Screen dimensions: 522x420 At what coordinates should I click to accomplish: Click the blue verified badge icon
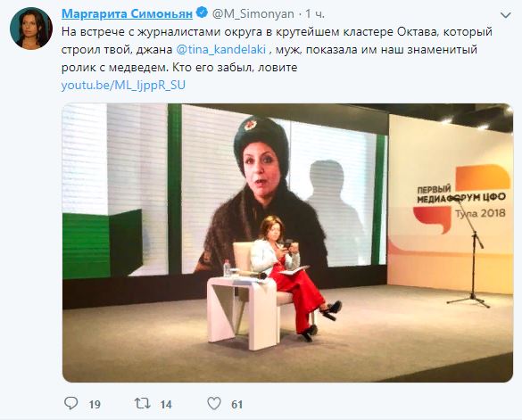pyautogui.click(x=202, y=13)
